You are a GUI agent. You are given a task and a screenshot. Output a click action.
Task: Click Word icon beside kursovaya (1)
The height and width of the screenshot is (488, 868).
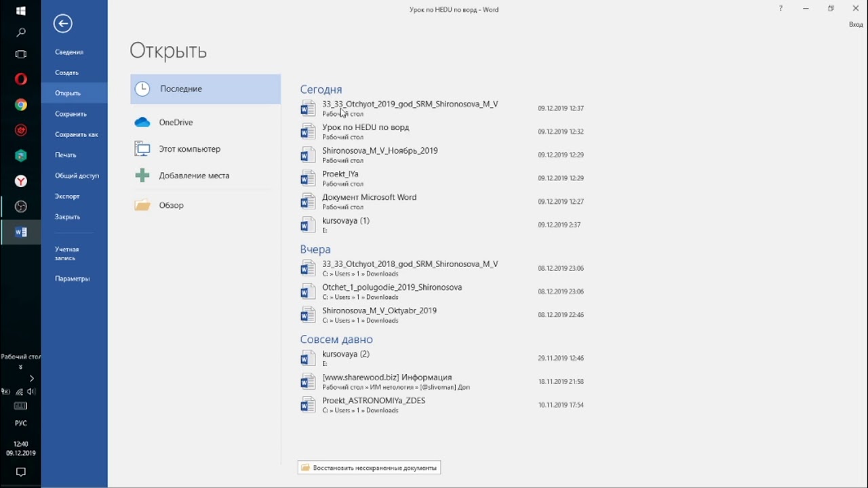308,224
